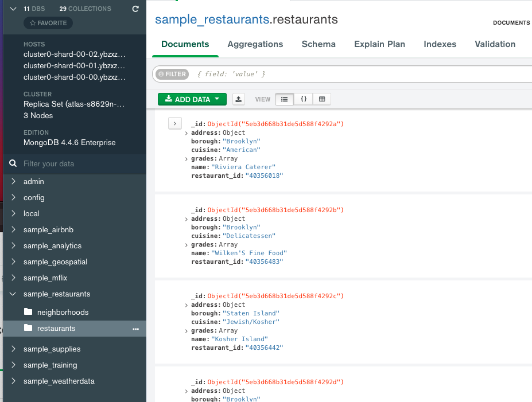Expand the sample_supplies database
532x402 pixels.
click(x=13, y=349)
